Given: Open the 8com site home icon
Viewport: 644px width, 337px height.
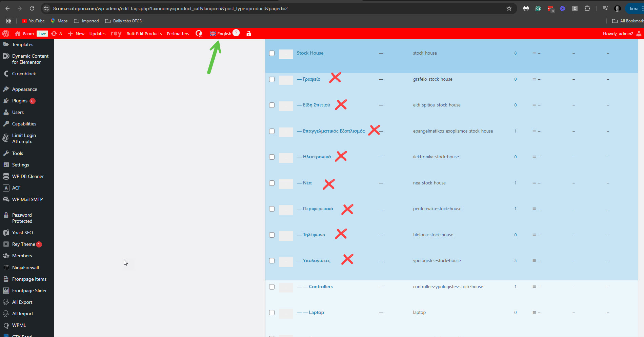Looking at the screenshot, I should pos(18,34).
